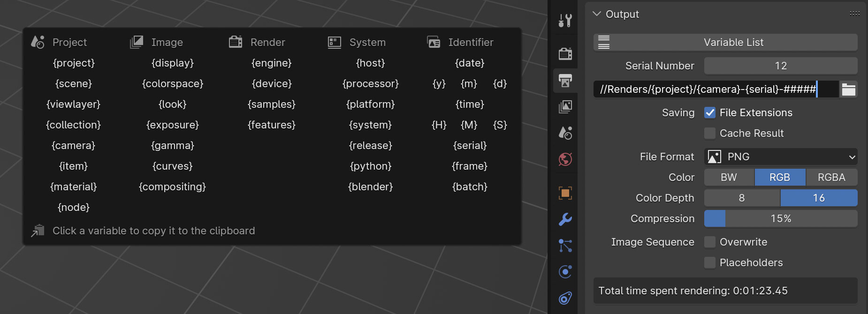868x314 pixels.
Task: Copy the {batch} variable
Action: pyautogui.click(x=470, y=187)
